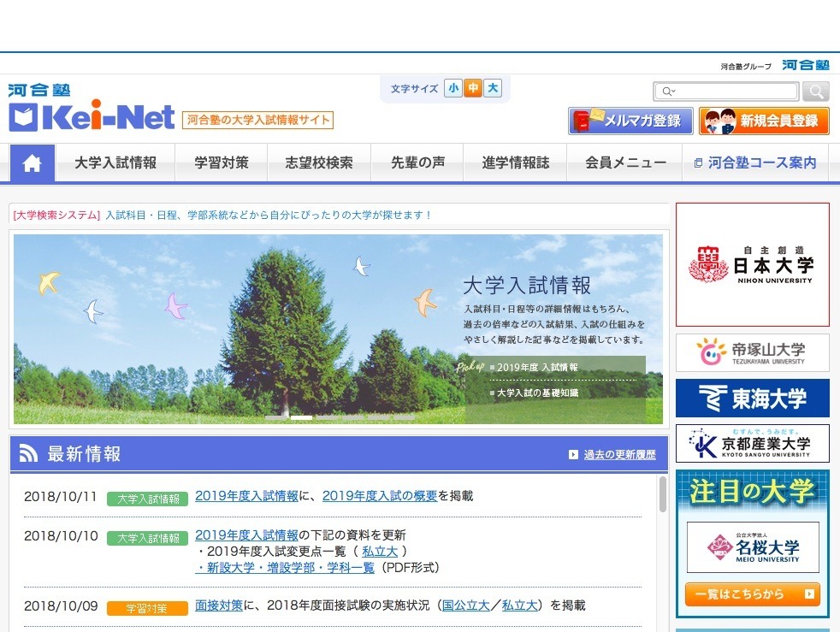Image resolution: width=840 pixels, height=632 pixels.
Task: Expand the 学習対策 navigation menu
Action: click(221, 163)
